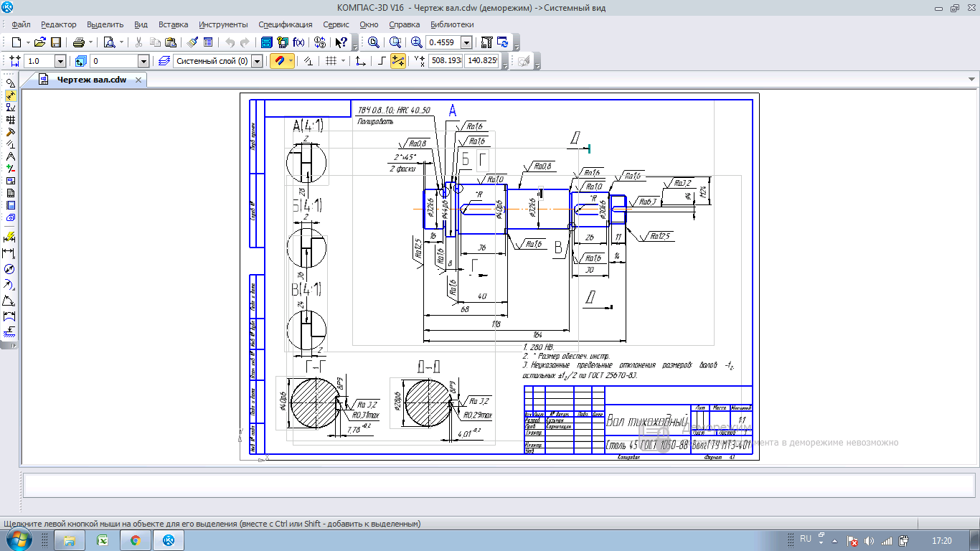Toggle orthogonal drawing mode
This screenshot has height=551, width=980.
382,61
